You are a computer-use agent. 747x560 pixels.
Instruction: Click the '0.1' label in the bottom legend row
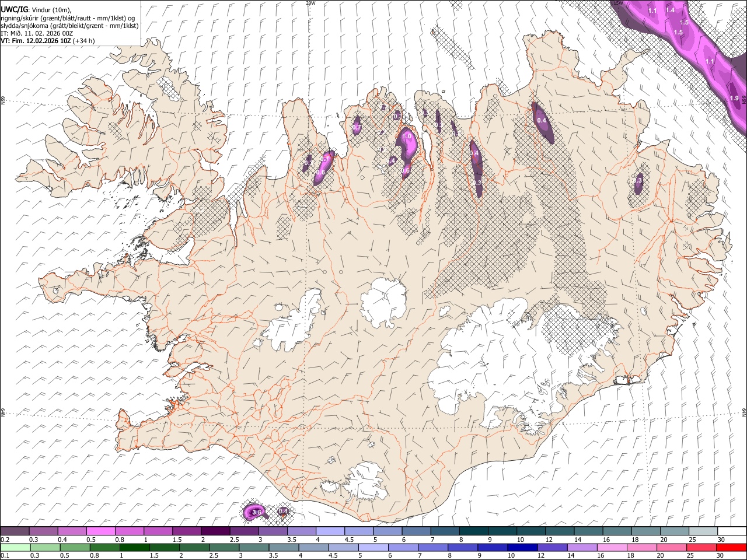click(x=6, y=555)
